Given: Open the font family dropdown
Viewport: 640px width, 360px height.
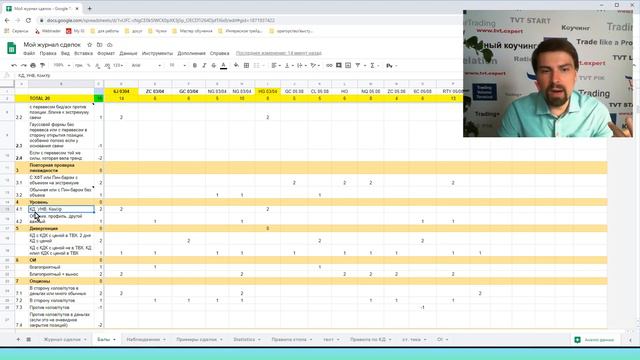Looking at the screenshot, I should [146, 65].
